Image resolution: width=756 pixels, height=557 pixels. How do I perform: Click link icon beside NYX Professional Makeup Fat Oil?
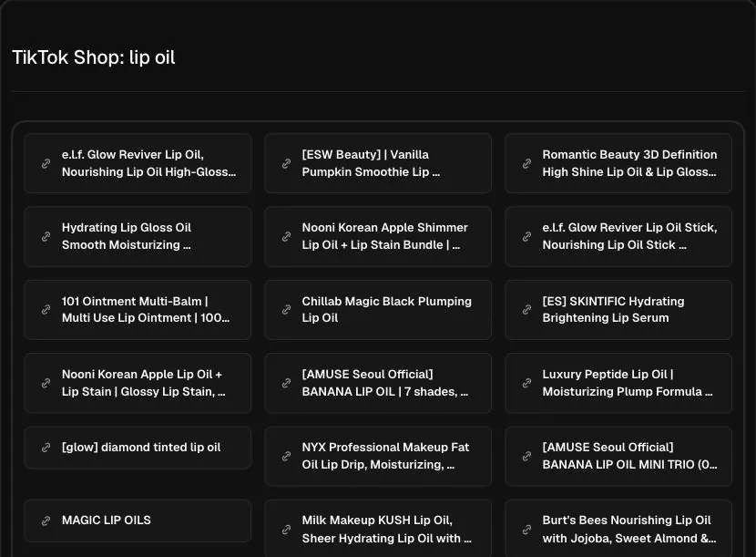(x=286, y=456)
